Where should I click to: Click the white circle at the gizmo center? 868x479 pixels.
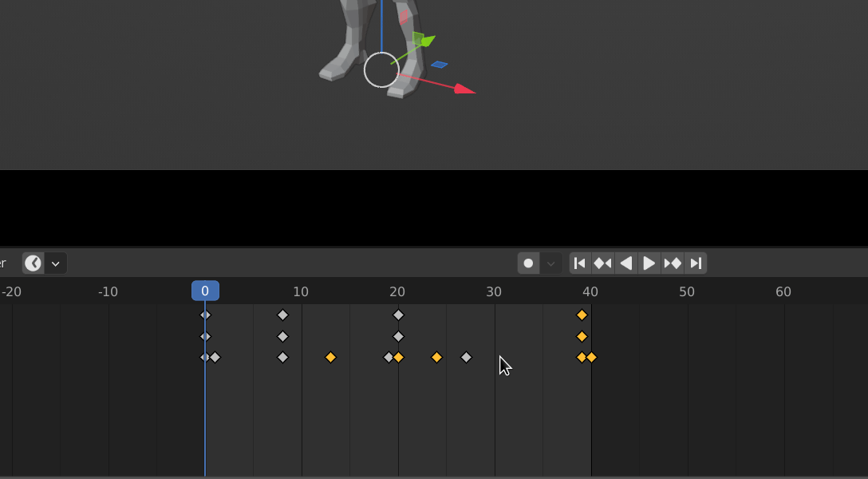(381, 69)
